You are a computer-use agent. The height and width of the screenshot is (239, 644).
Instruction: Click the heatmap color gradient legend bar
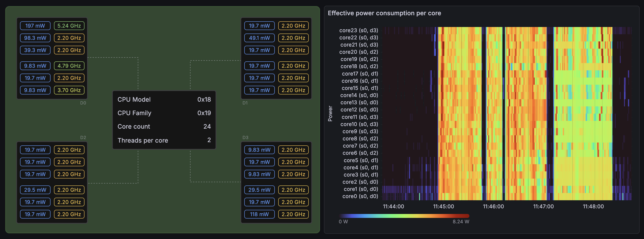[x=404, y=216]
